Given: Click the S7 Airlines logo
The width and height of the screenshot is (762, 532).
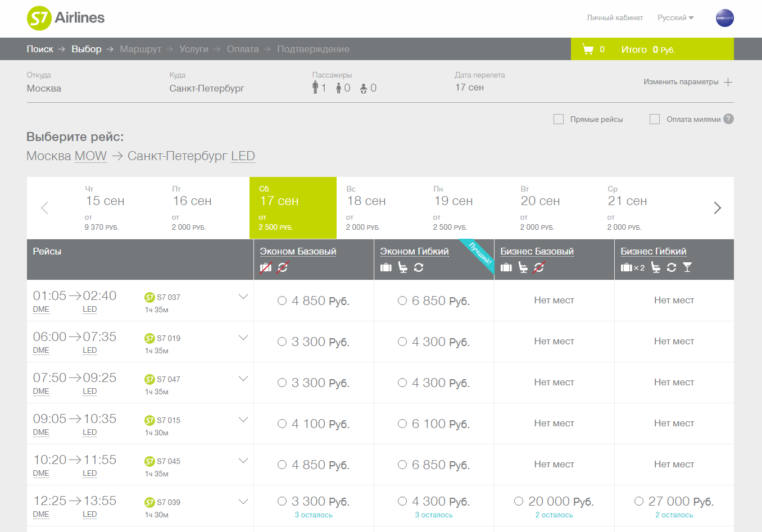Looking at the screenshot, I should [66, 18].
